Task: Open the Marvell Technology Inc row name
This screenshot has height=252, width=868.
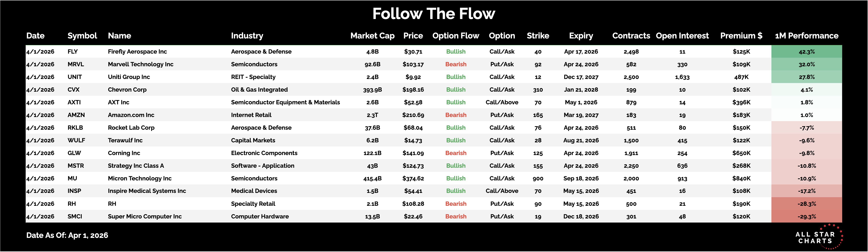Action: (x=141, y=64)
